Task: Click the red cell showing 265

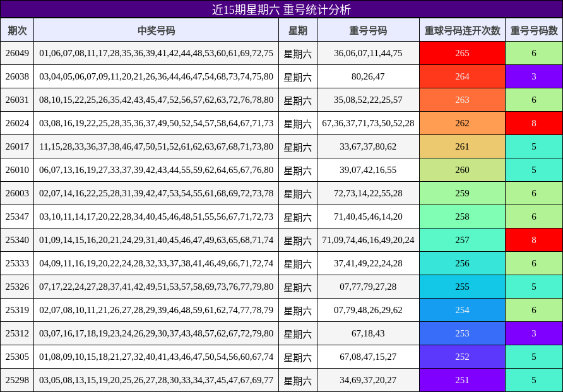Action: [x=461, y=53]
